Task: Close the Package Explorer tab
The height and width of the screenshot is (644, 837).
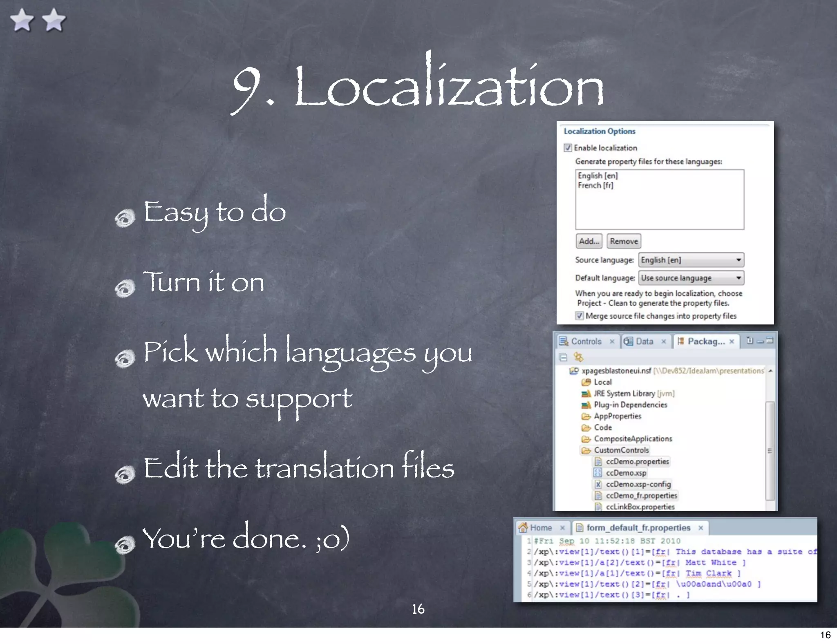Action: (732, 342)
